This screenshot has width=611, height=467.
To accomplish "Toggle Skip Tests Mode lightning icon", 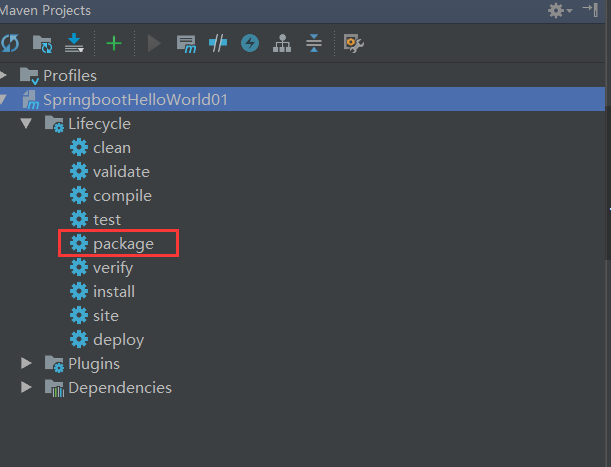I will tap(250, 43).
